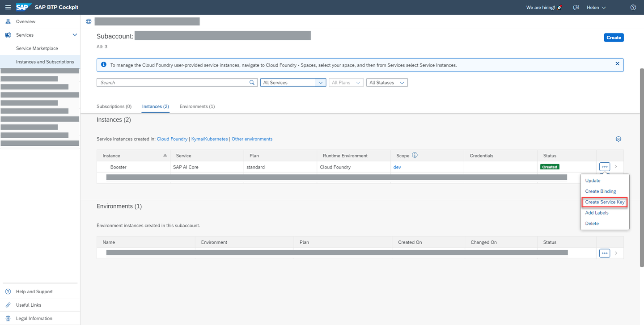644x325 pixels.
Task: Open actions menu for Booster instance
Action: [x=605, y=167]
